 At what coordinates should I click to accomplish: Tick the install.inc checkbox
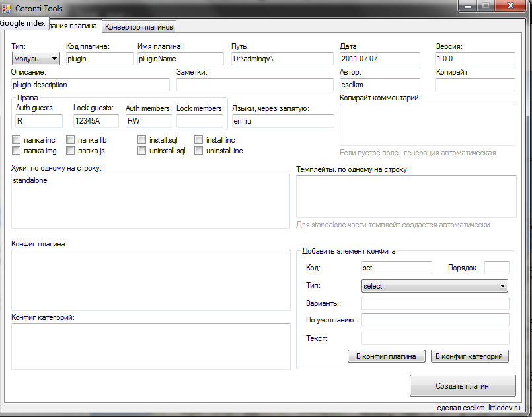click(198, 140)
